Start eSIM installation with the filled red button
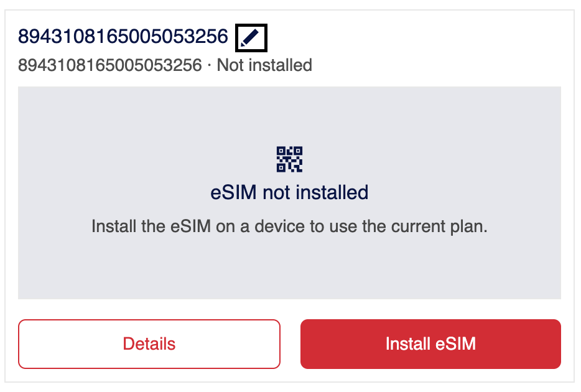Image resolution: width=581 pixels, height=392 pixels. pyautogui.click(x=430, y=344)
